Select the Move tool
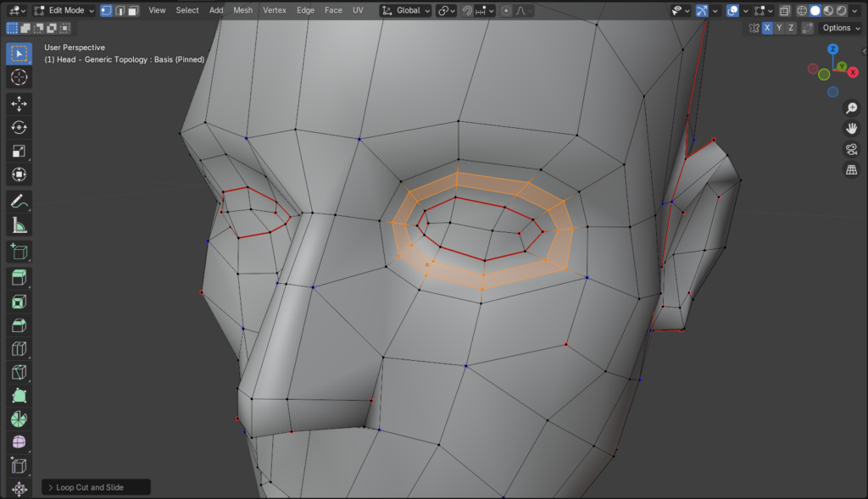The image size is (868, 499). (x=19, y=103)
